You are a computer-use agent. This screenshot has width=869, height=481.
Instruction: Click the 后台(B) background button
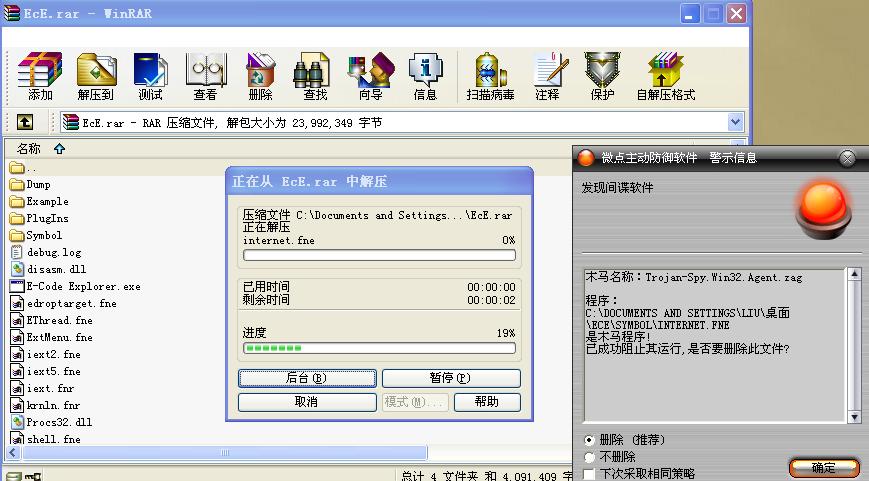pyautogui.click(x=307, y=378)
